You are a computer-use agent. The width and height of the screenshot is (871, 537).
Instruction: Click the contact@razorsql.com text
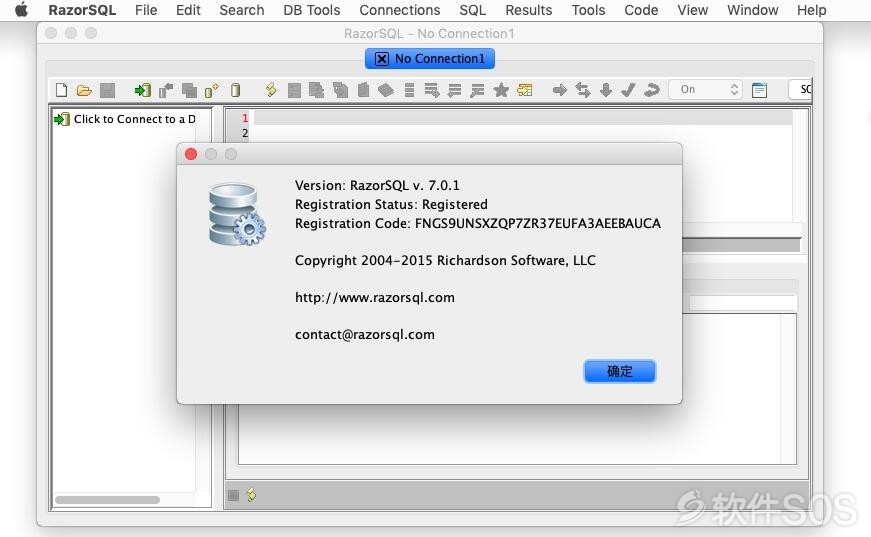(x=364, y=335)
